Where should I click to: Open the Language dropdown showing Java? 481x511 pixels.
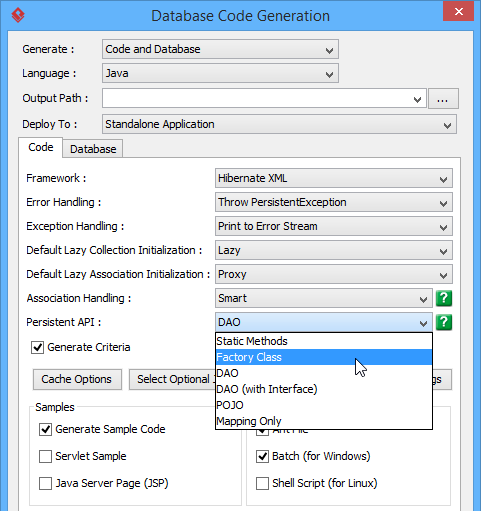click(220, 73)
